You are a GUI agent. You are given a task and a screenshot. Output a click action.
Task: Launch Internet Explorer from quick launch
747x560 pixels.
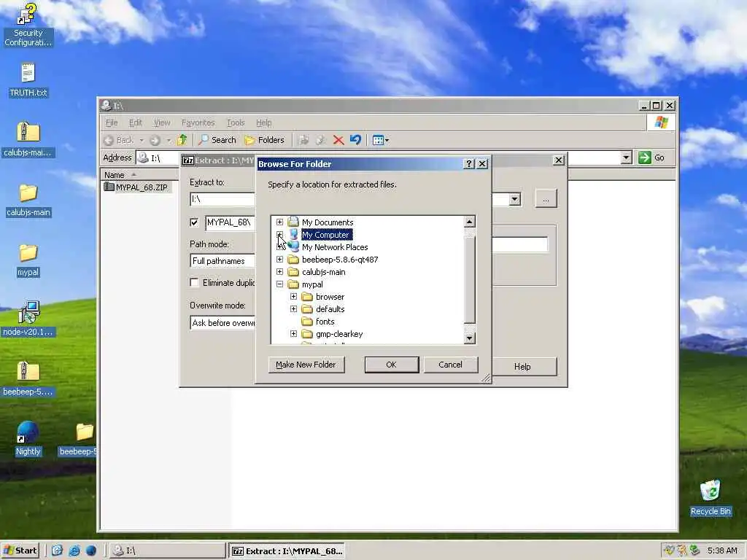coord(74,551)
